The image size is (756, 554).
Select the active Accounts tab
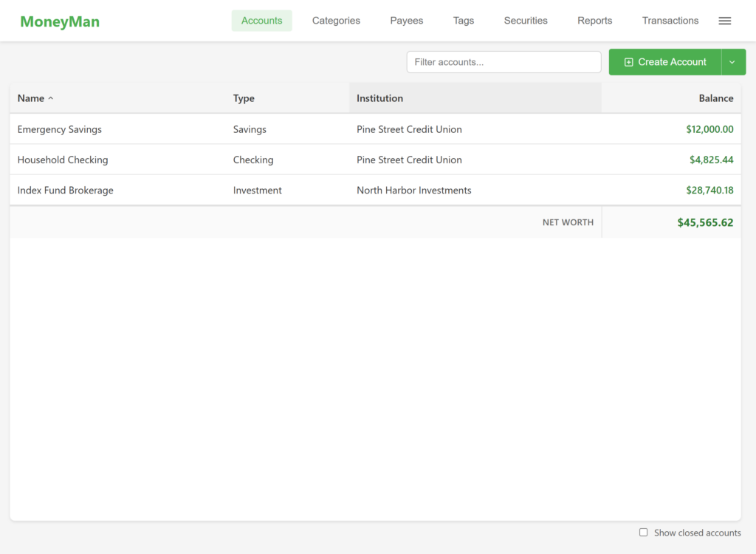(261, 21)
